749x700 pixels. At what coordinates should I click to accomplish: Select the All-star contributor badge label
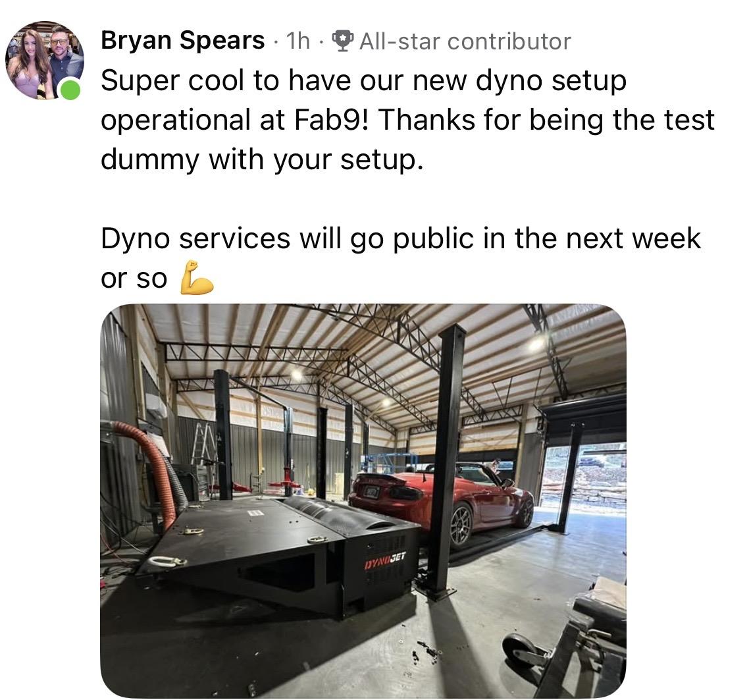[x=465, y=41]
